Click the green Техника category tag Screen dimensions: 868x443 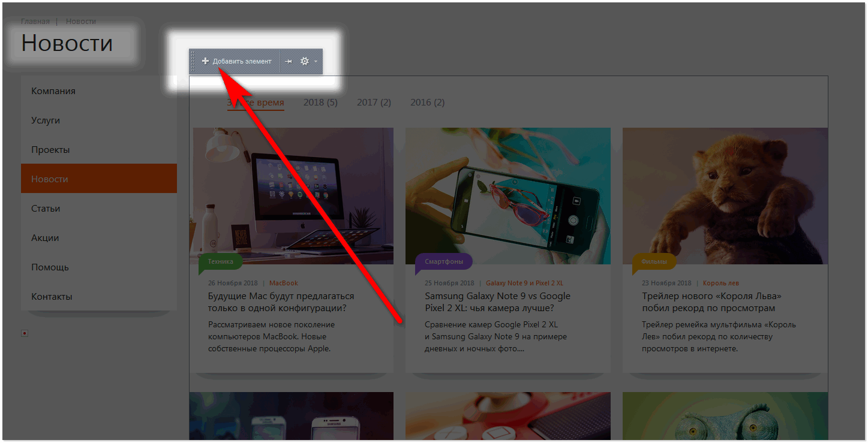tap(221, 262)
